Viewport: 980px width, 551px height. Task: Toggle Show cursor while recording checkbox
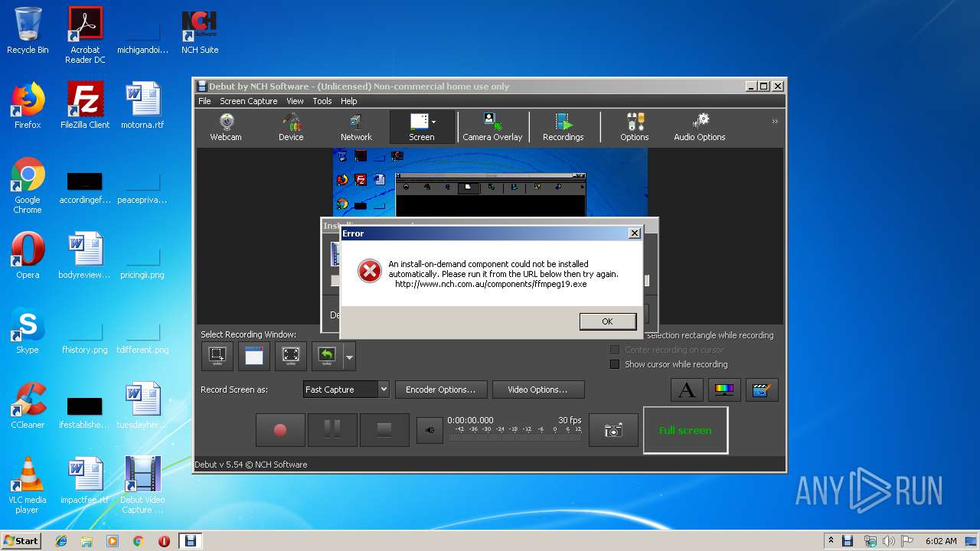[x=614, y=364]
